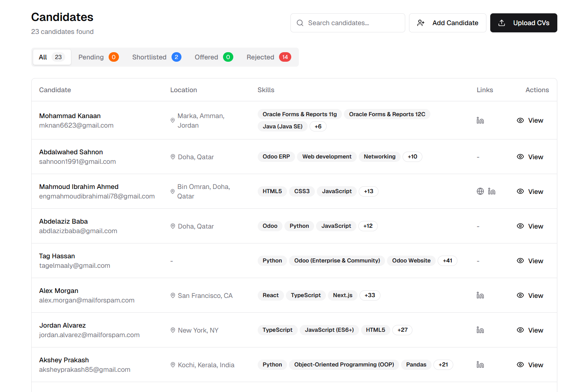Open Alex Morgan's LinkedIn icon
Image resolution: width=576 pixels, height=392 pixels.
(480, 295)
